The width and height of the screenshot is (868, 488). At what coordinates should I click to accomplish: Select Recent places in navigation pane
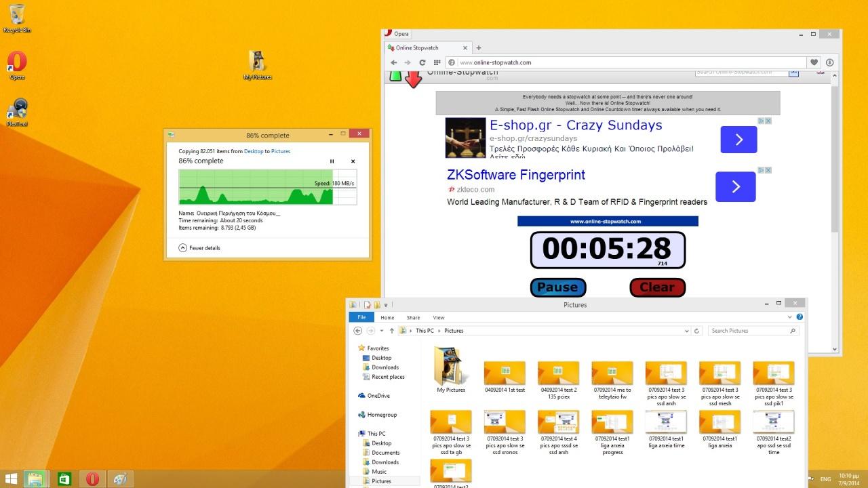(x=388, y=377)
